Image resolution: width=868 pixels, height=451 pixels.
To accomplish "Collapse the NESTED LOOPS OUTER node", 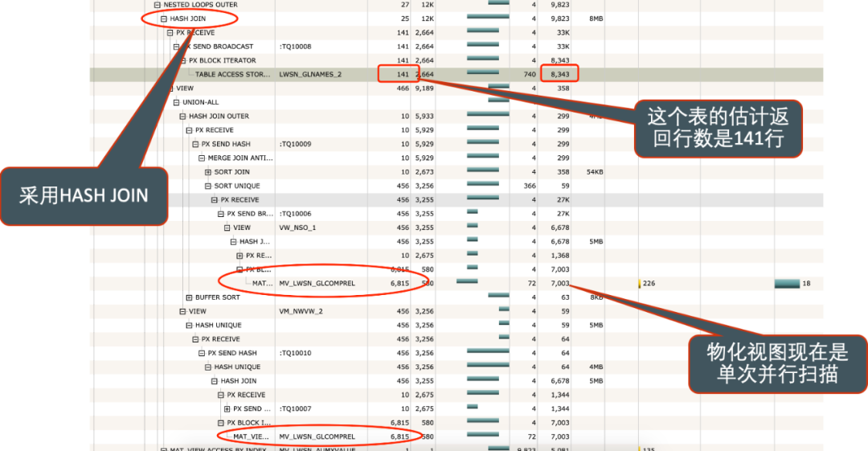I will [x=158, y=5].
